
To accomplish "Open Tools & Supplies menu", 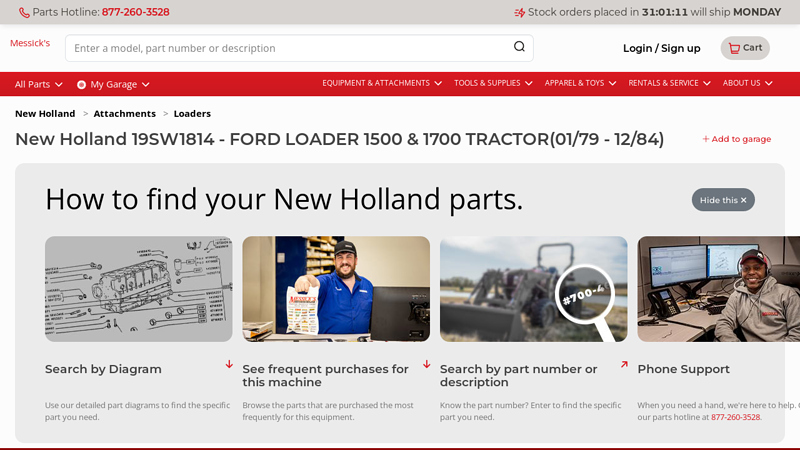I will 493,83.
